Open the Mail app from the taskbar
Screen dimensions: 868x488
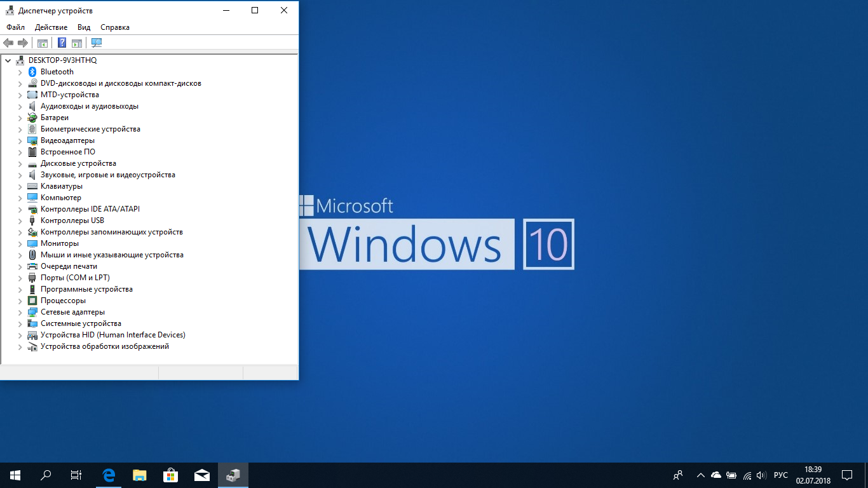pos(201,475)
